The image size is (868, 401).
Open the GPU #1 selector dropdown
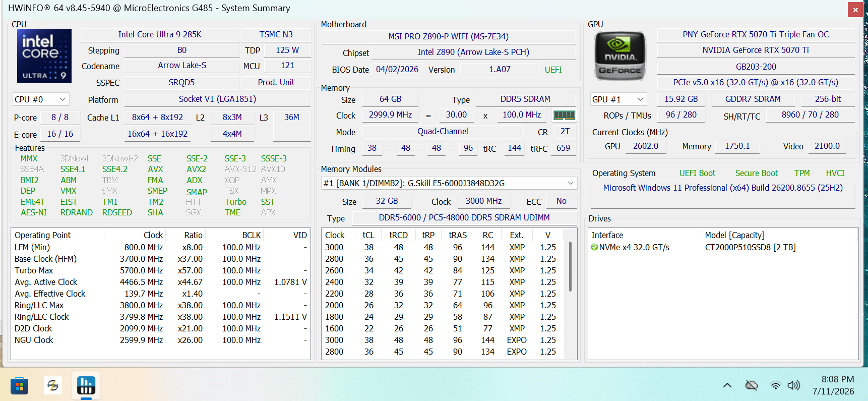point(618,99)
